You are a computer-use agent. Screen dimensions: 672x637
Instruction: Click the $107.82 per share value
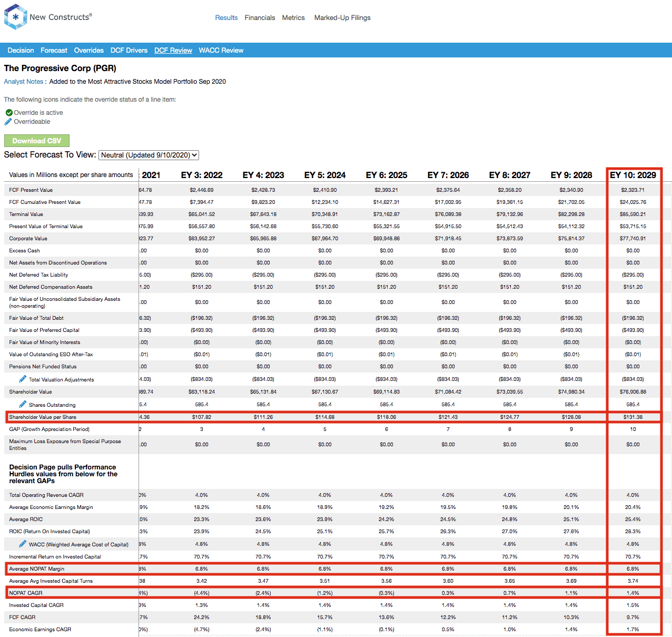point(202,417)
